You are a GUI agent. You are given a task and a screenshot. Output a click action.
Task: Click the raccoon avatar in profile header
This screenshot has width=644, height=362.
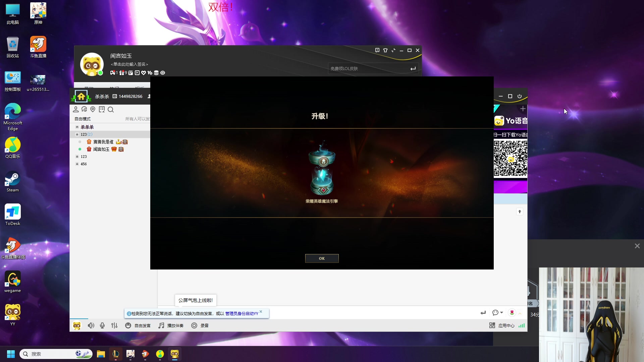(92, 64)
